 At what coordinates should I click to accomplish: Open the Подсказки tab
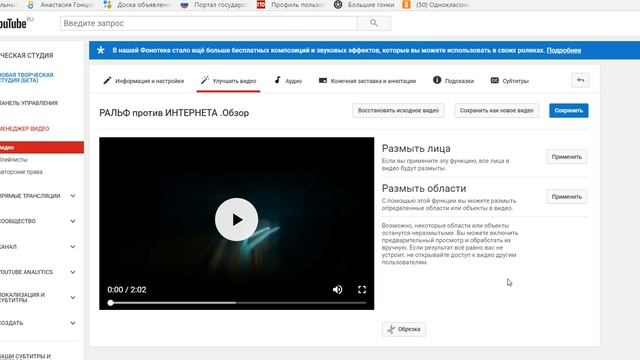click(x=453, y=81)
